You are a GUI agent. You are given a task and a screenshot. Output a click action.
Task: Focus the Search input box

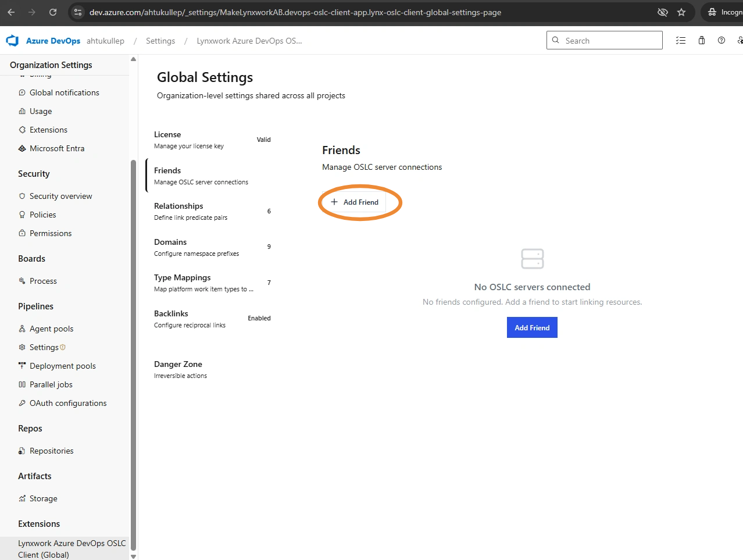click(605, 40)
